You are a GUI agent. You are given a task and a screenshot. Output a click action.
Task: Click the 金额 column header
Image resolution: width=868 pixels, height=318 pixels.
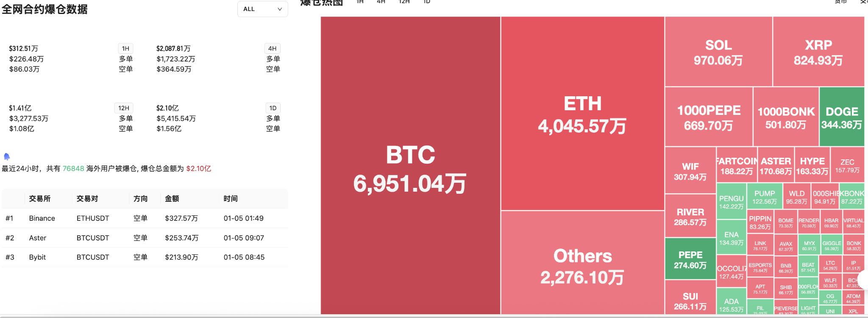[x=172, y=199]
